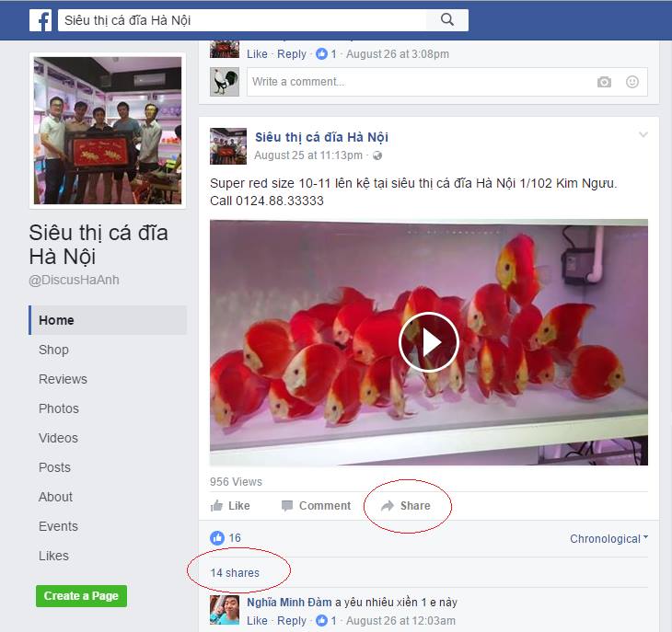
Task: Click the public globe privacy icon
Action: pyautogui.click(x=377, y=155)
